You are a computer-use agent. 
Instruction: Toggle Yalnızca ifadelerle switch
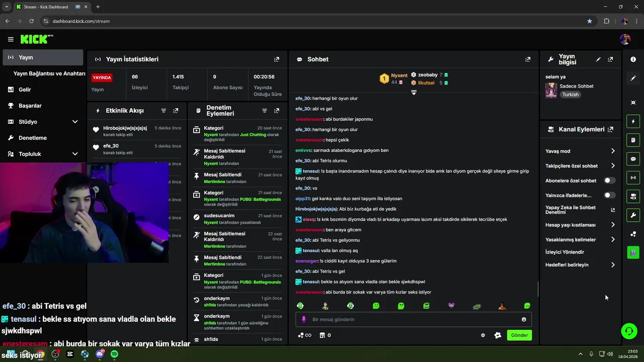click(x=609, y=195)
